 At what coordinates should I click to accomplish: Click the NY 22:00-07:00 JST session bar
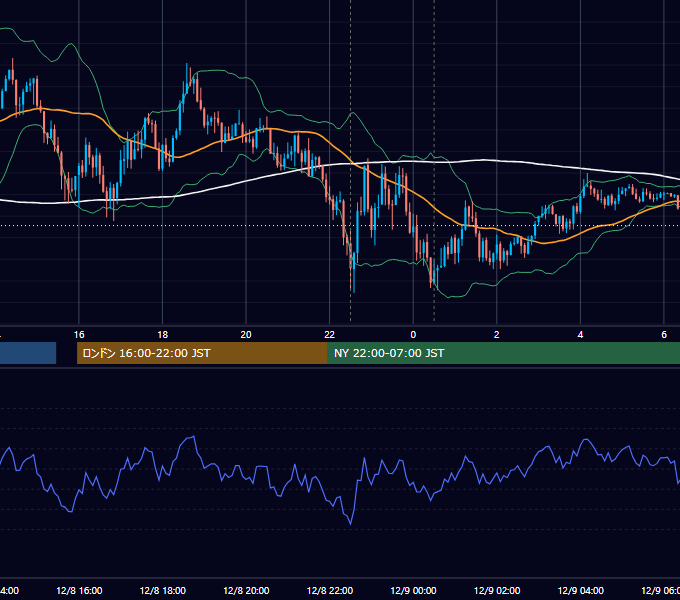(x=503, y=353)
